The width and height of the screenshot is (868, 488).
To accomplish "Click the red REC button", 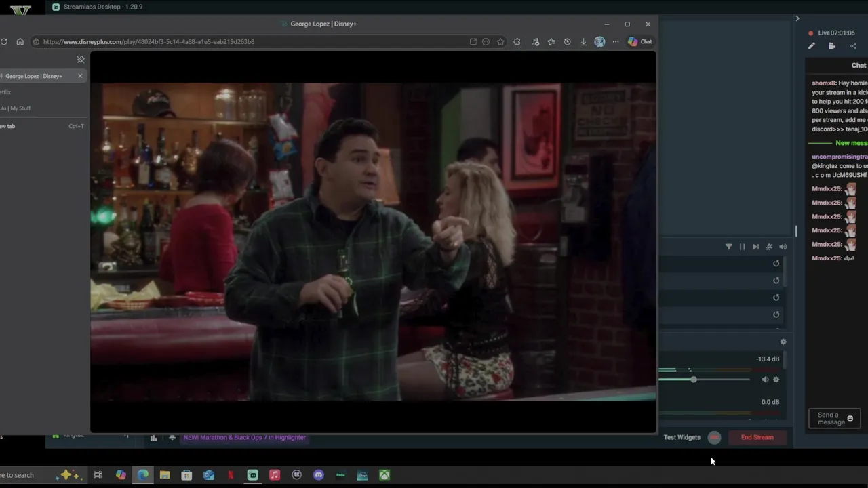I will [x=714, y=438].
